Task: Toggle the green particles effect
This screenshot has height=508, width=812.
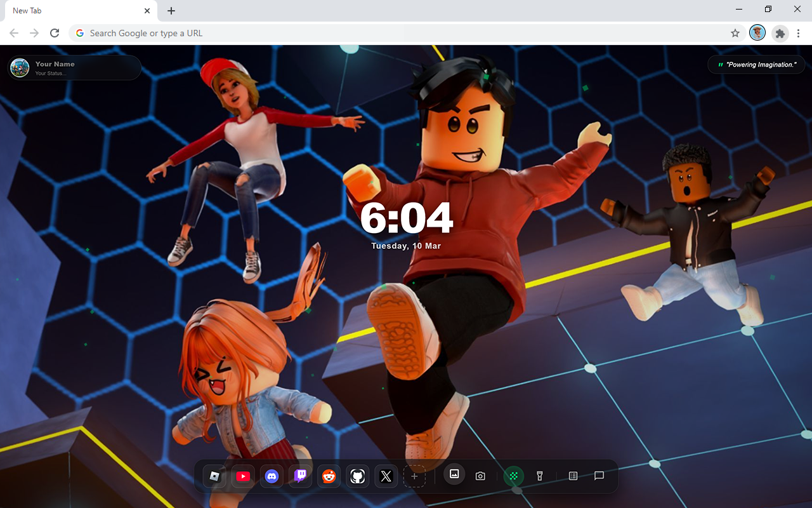Action: [x=514, y=476]
